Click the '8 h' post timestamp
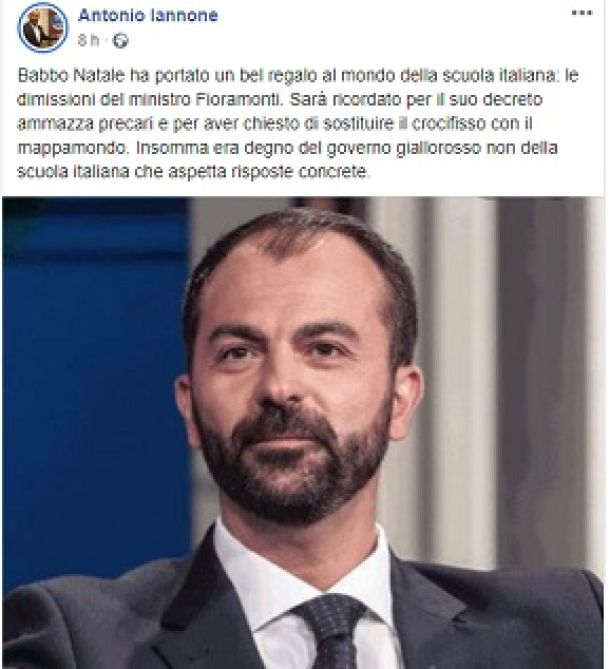 pos(89,41)
